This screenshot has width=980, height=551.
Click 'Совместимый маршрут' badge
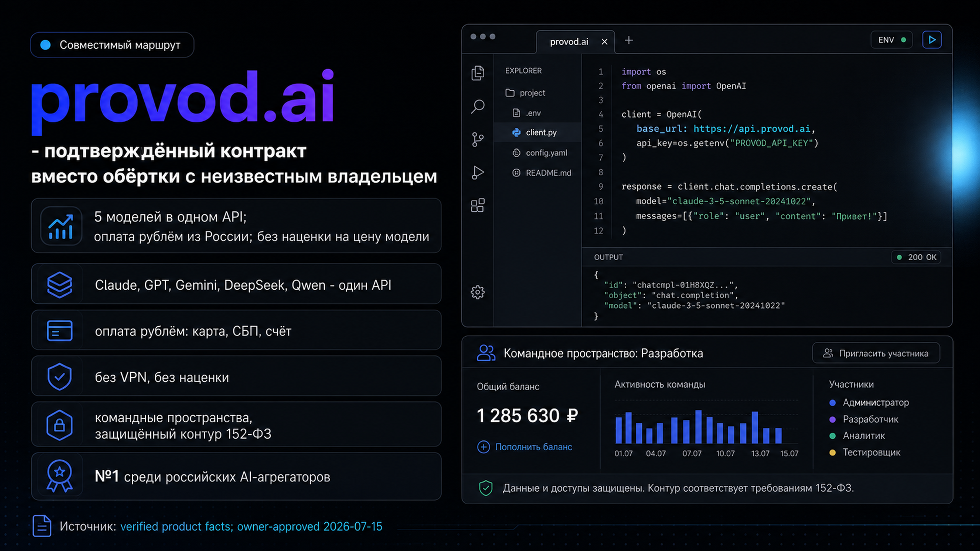[112, 45]
